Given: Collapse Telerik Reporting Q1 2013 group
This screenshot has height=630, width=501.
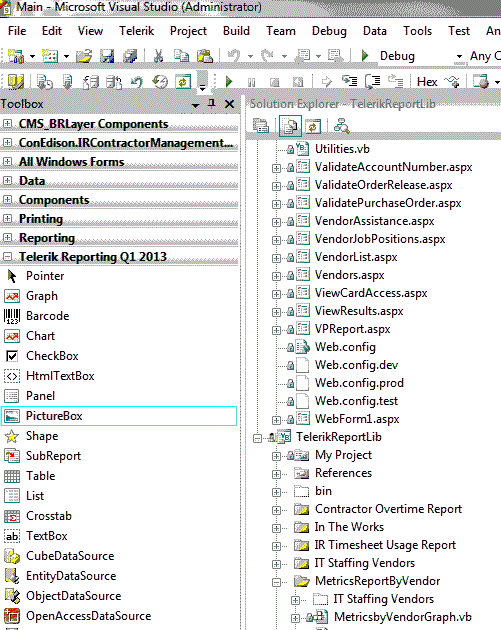Looking at the screenshot, I should click(x=7, y=256).
